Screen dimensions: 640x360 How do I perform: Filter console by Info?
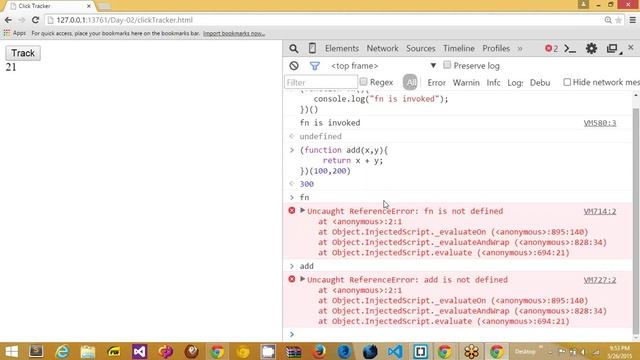point(493,82)
